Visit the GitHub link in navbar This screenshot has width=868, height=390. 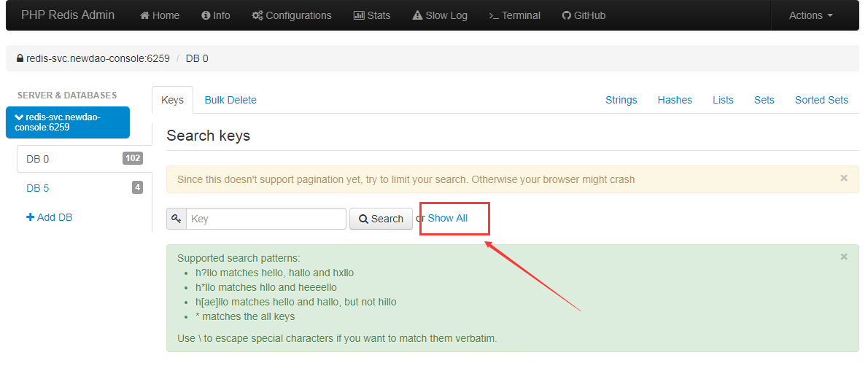click(584, 15)
